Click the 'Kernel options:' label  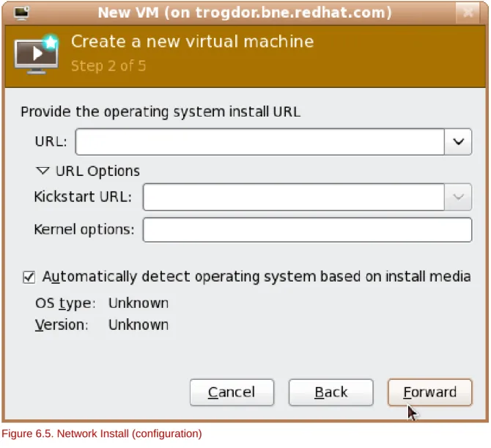[84, 229]
